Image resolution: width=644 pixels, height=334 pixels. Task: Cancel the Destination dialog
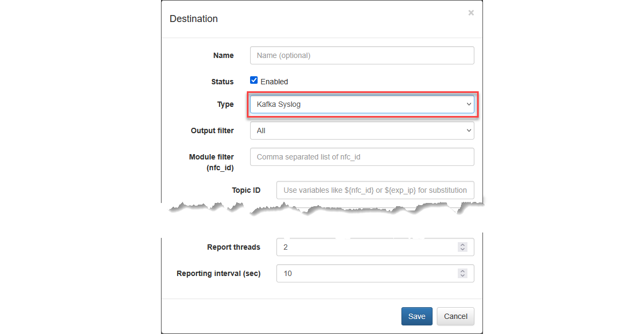(455, 316)
